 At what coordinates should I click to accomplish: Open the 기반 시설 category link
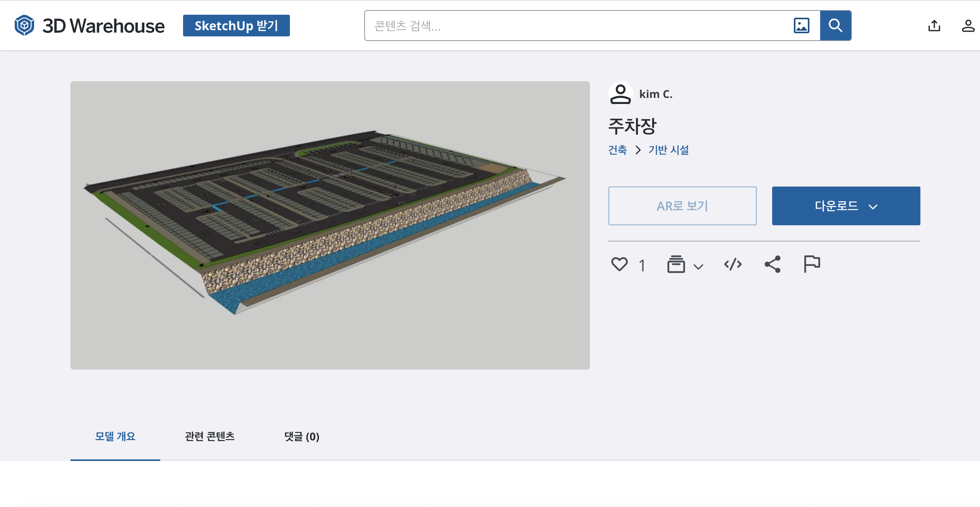click(x=668, y=150)
